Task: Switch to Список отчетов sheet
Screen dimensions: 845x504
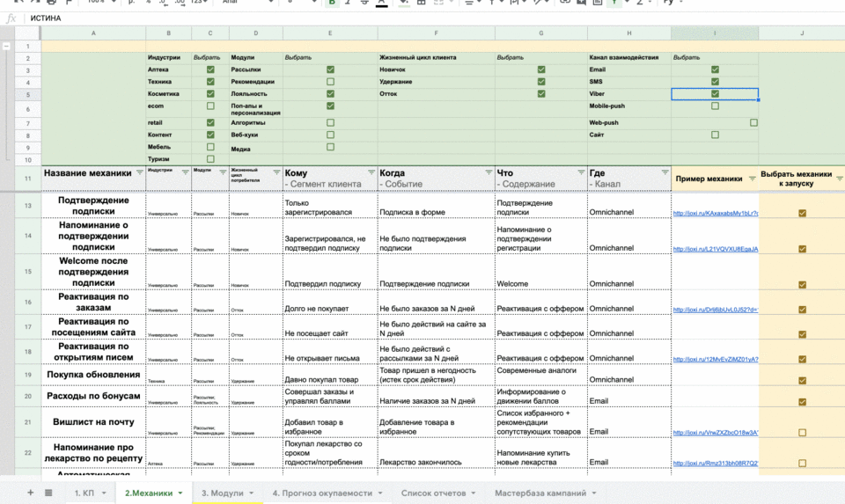Action: [433, 493]
